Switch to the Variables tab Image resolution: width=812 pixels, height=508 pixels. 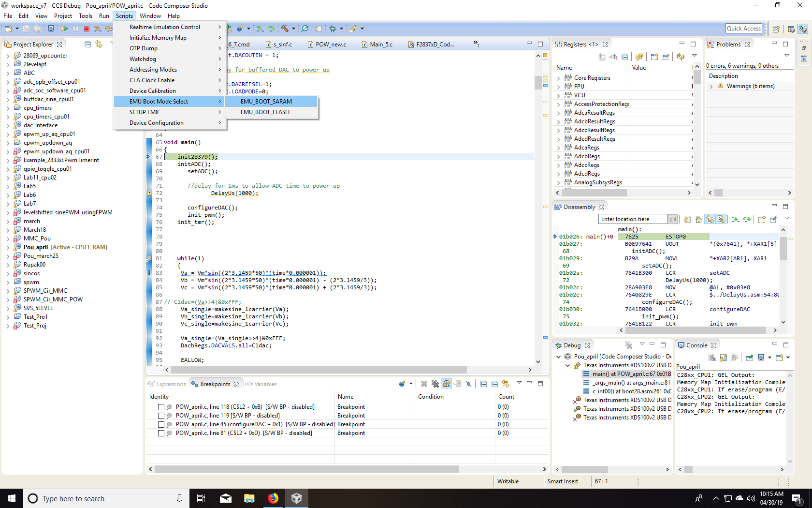261,384
